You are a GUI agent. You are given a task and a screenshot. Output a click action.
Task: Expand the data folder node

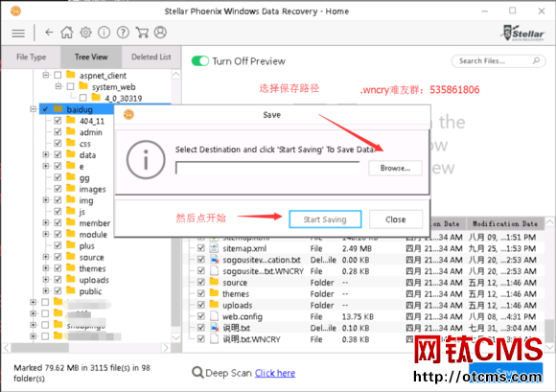pyautogui.click(x=46, y=154)
